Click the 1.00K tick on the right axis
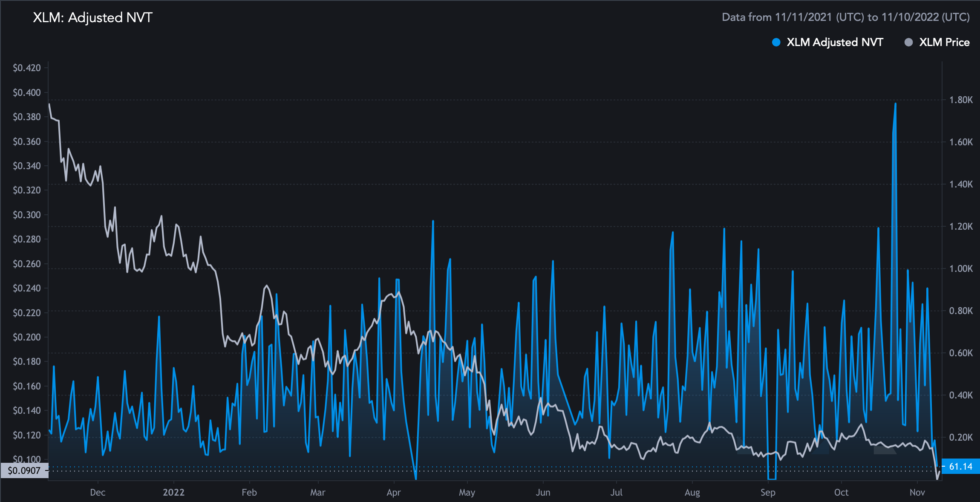 (961, 268)
